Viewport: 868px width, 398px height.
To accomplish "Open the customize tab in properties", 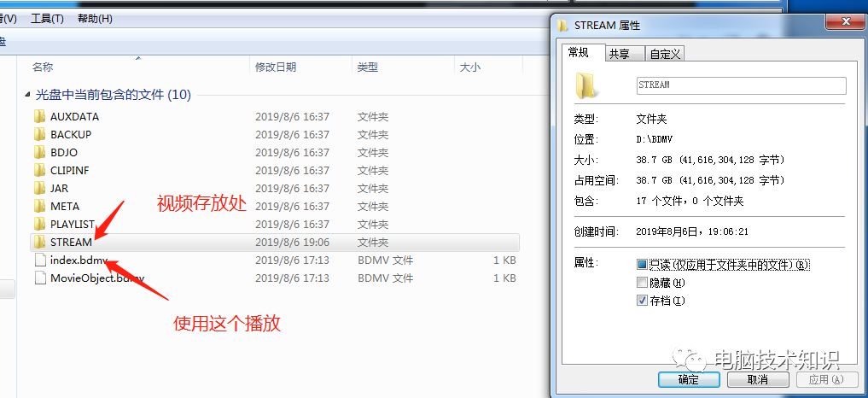I will click(x=665, y=54).
